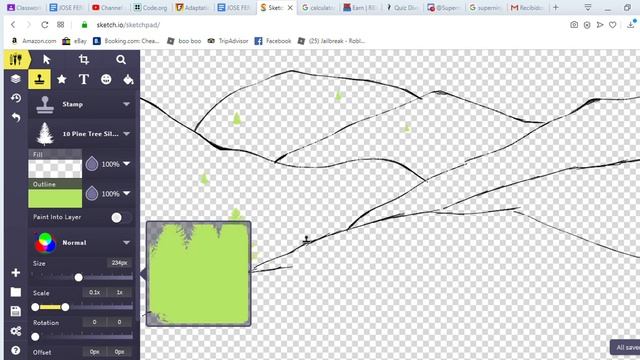This screenshot has height=360, width=640.
Task: Go back in browser history
Action: pos(13,25)
